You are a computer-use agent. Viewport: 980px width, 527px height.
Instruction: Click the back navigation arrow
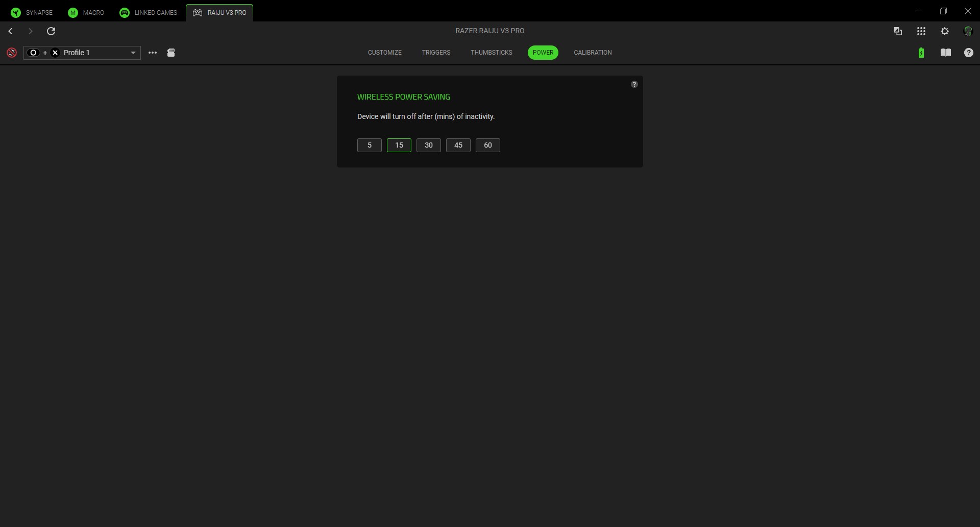[x=10, y=31]
